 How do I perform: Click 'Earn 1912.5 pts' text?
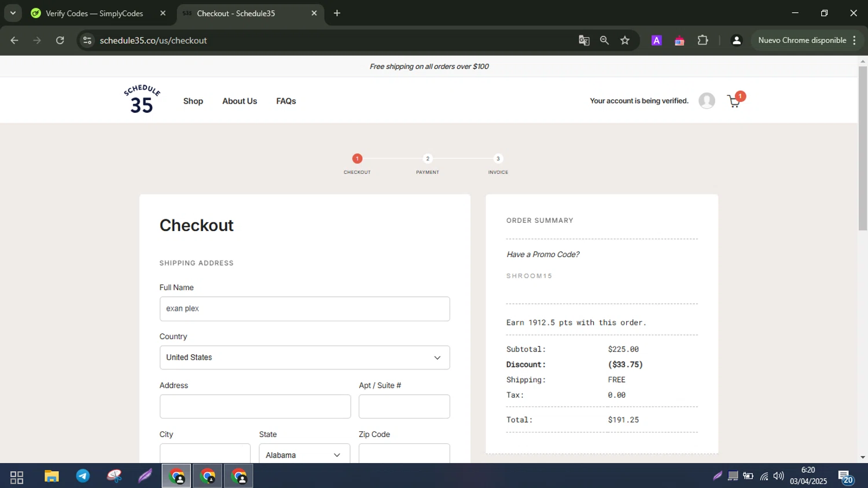tap(576, 323)
